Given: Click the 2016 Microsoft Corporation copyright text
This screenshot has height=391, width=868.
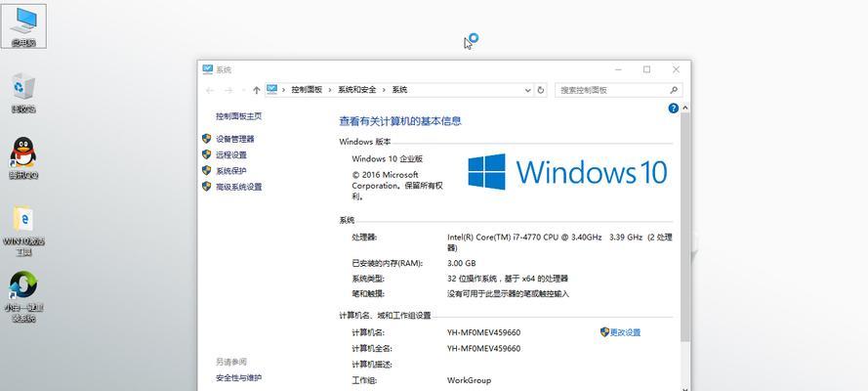Looking at the screenshot, I should [x=397, y=186].
